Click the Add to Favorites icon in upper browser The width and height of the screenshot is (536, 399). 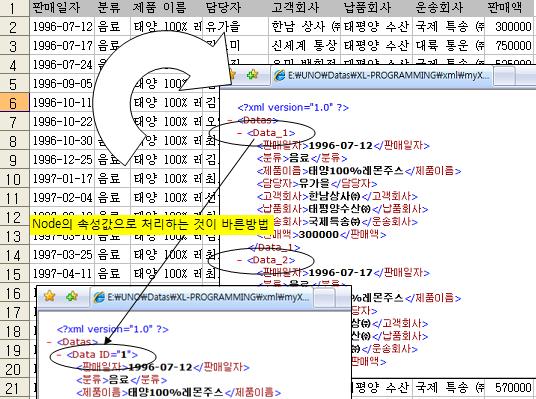252,74
